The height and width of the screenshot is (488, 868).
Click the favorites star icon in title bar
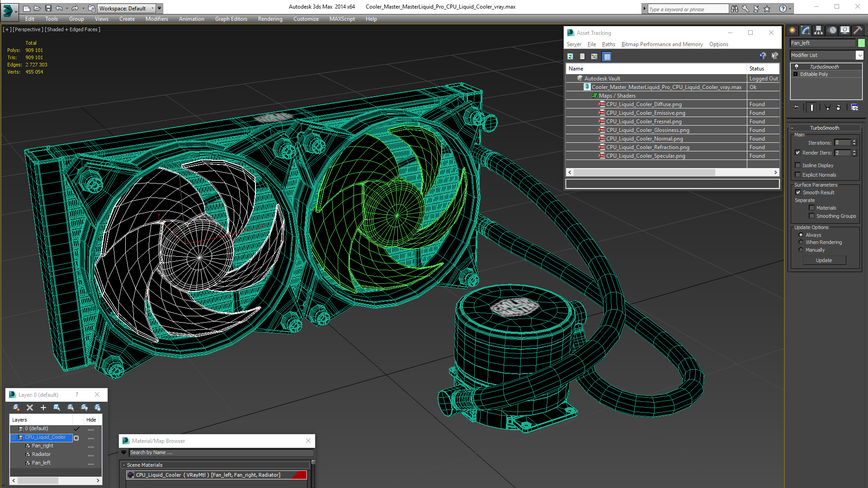click(x=767, y=9)
